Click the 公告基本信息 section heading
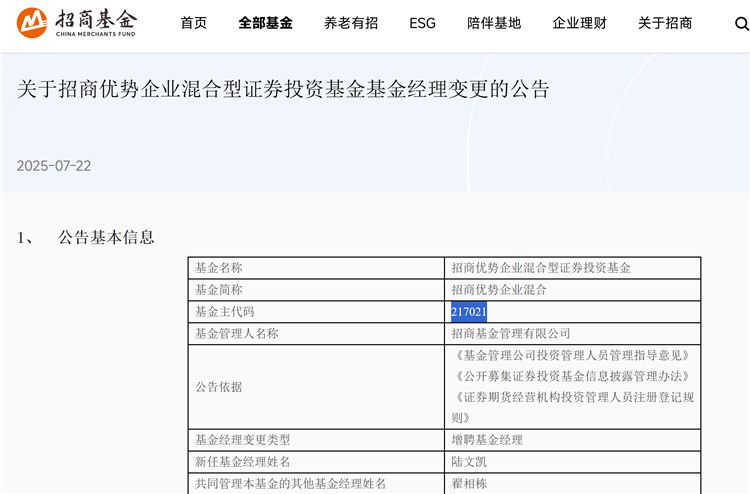 pos(106,238)
